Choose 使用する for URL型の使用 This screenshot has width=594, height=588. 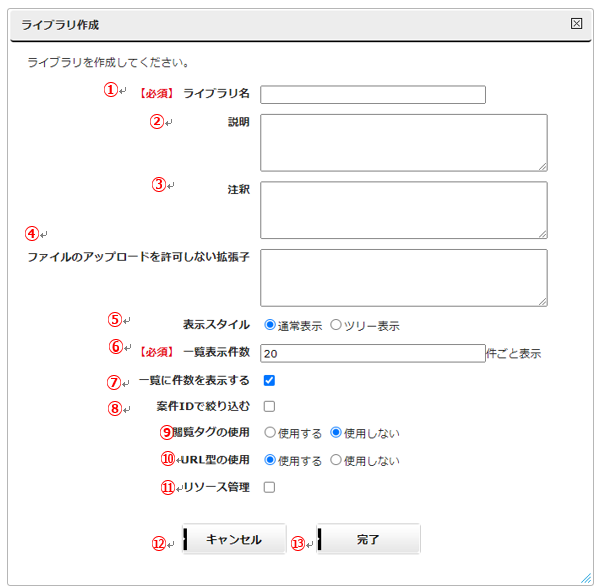pos(270,460)
